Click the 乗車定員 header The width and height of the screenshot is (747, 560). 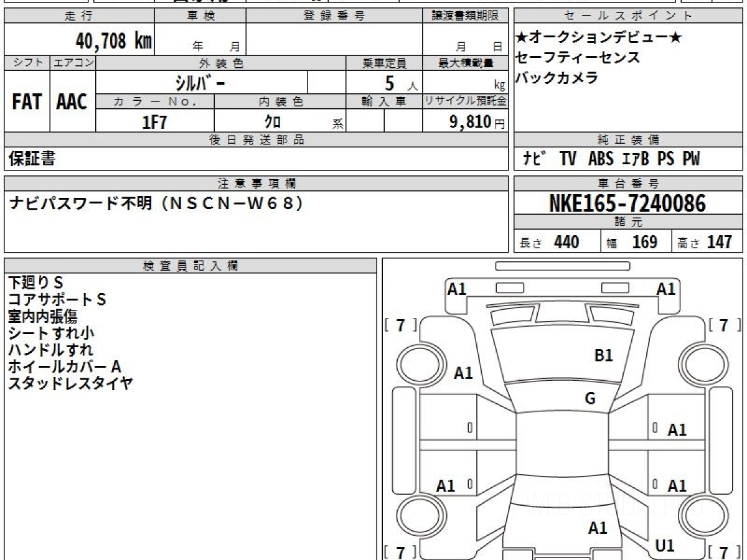tap(384, 63)
